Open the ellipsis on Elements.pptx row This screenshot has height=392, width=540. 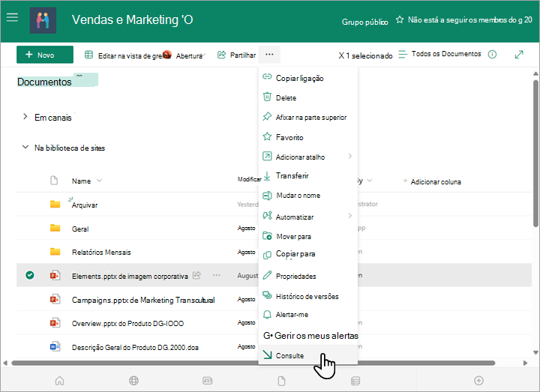click(x=216, y=275)
